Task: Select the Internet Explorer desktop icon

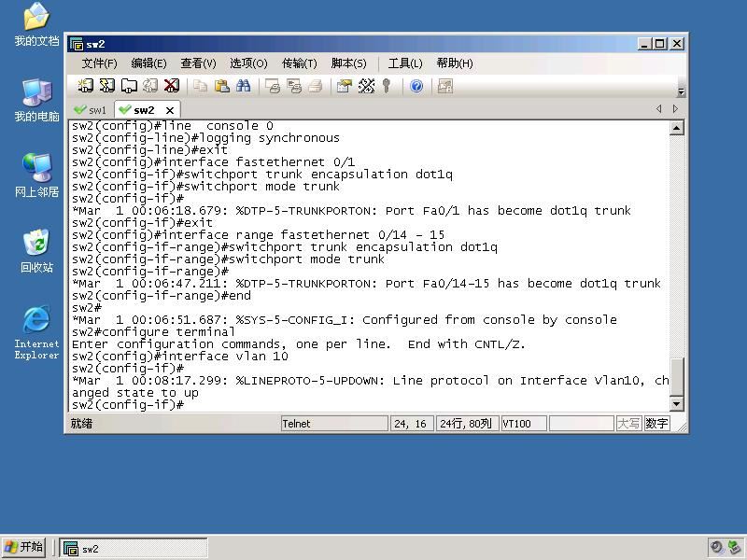Action: click(36, 332)
